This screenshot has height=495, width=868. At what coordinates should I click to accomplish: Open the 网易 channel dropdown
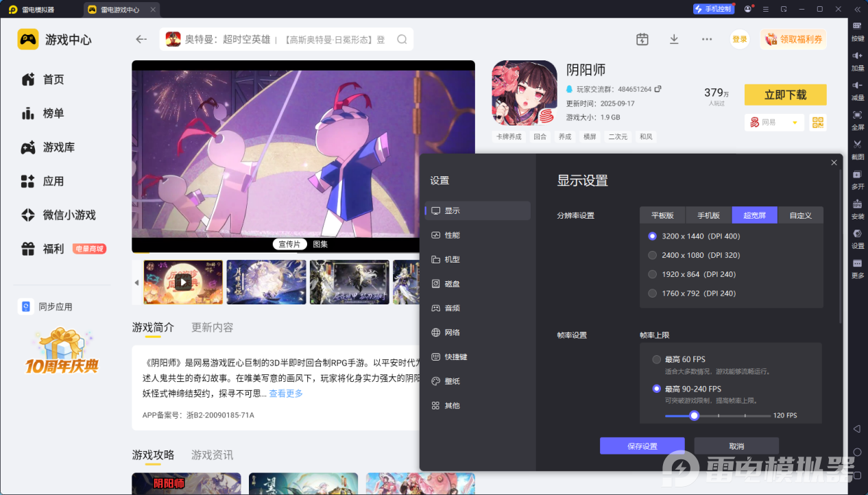[x=774, y=122]
